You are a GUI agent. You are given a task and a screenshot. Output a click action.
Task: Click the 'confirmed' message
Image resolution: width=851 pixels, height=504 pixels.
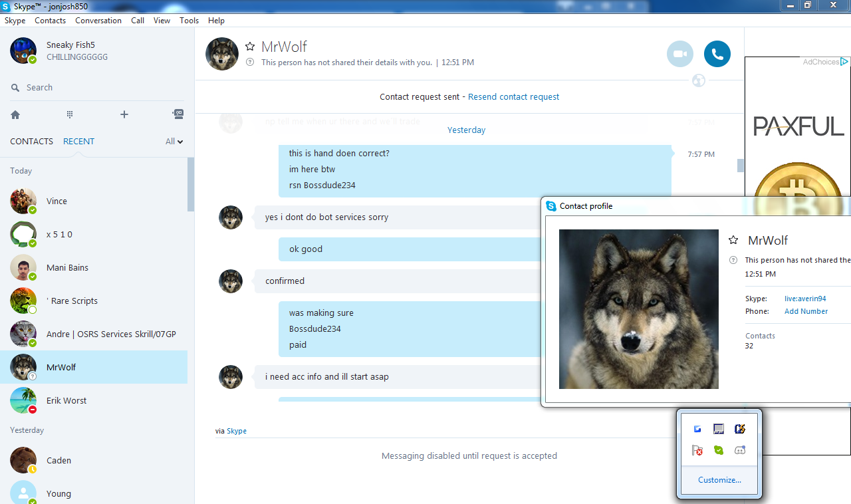tap(285, 281)
